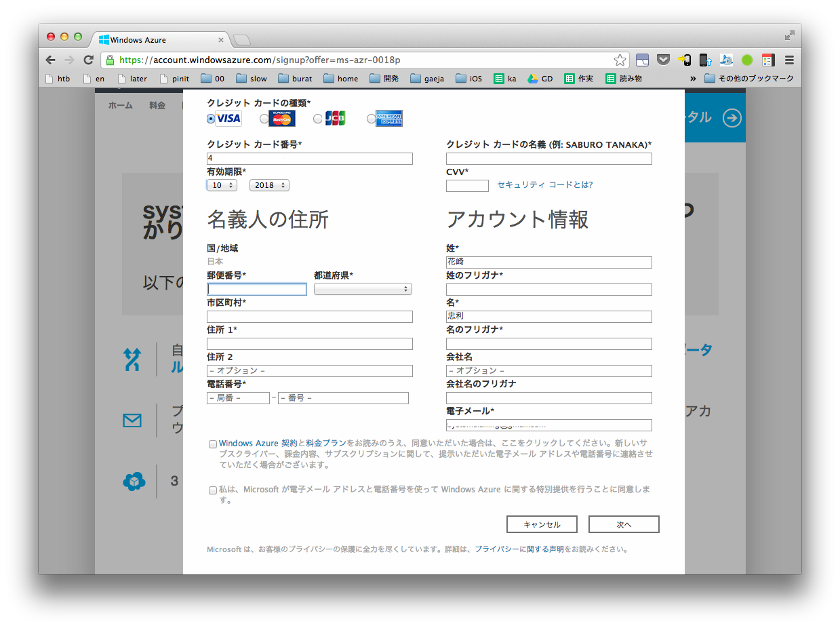Open the 'htb' bookmark
The width and height of the screenshot is (840, 628).
click(58, 79)
